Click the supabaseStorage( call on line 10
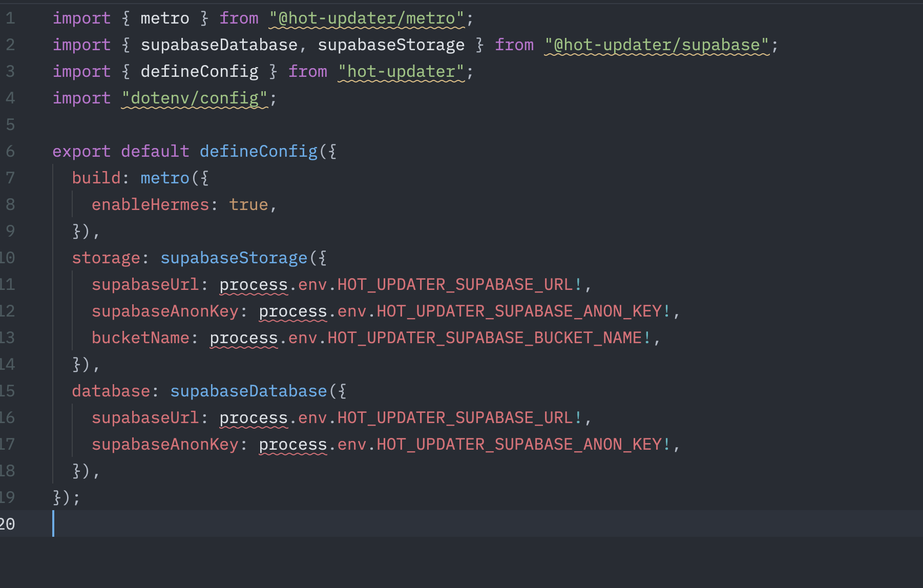 [x=234, y=258]
